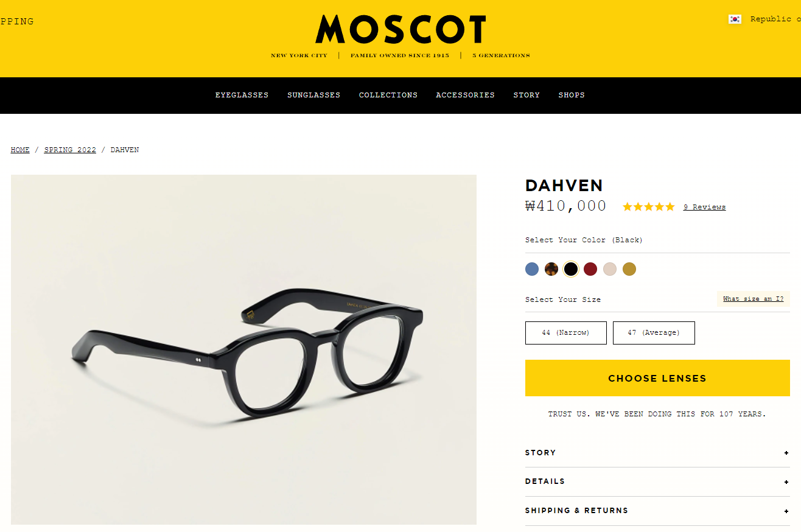Screen dimensions: 801x532
Task: Select size 44 (Narrow)
Action: (x=566, y=333)
